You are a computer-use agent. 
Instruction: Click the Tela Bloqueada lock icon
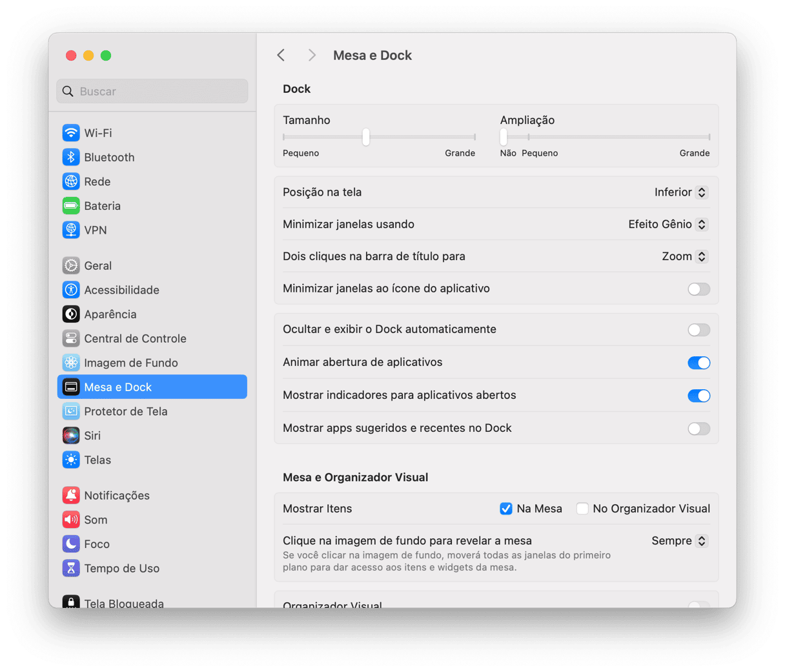71,602
